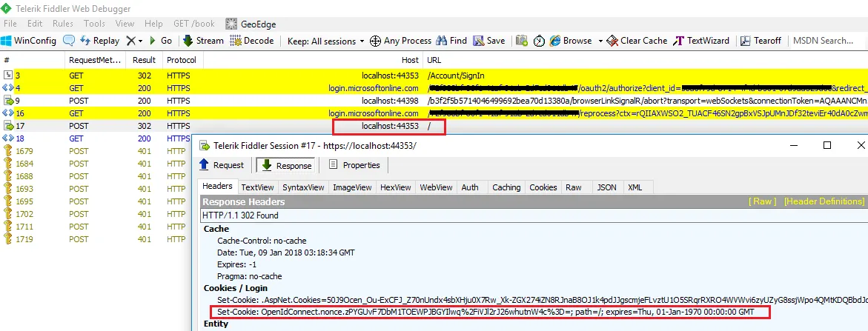This screenshot has height=331, width=868.
Task: Open the File menu
Action: point(10,24)
